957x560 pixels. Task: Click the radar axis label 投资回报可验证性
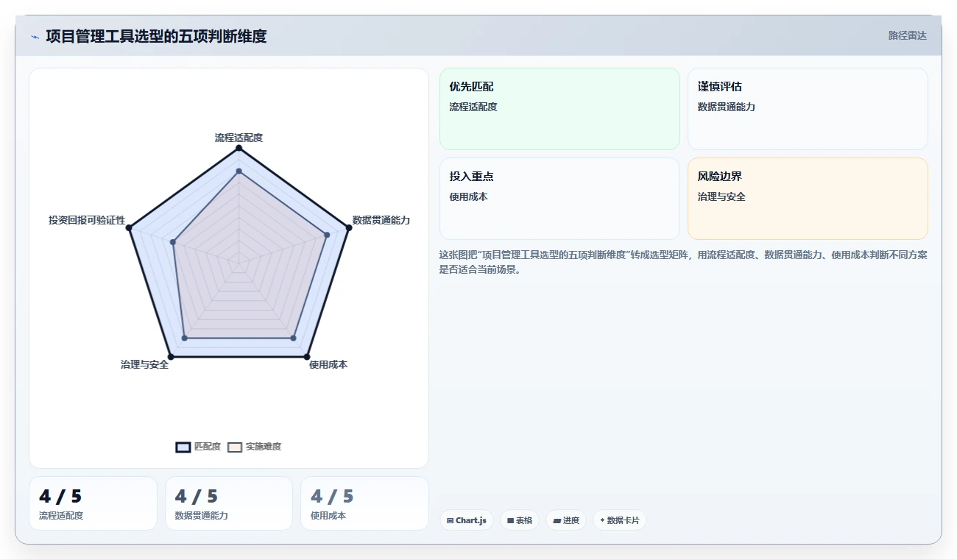coord(88,220)
